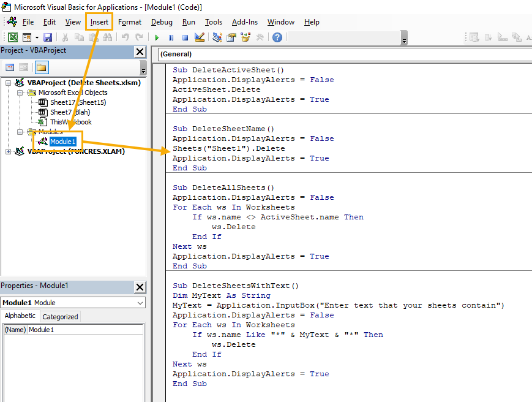
Task: Open the Object Browser icon
Action: [x=245, y=37]
